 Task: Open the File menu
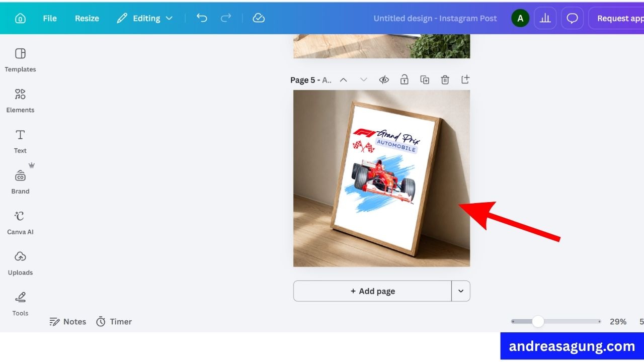pyautogui.click(x=50, y=18)
